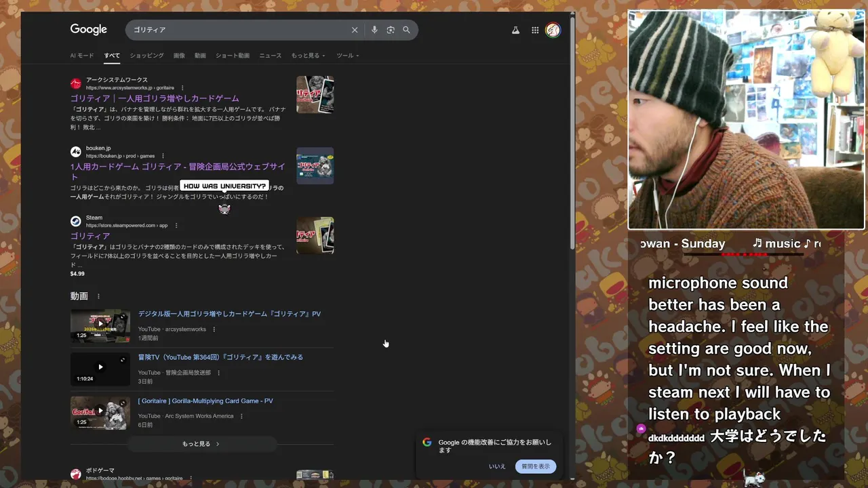Click the Google logo
This screenshot has width=868, height=488.
click(89, 30)
